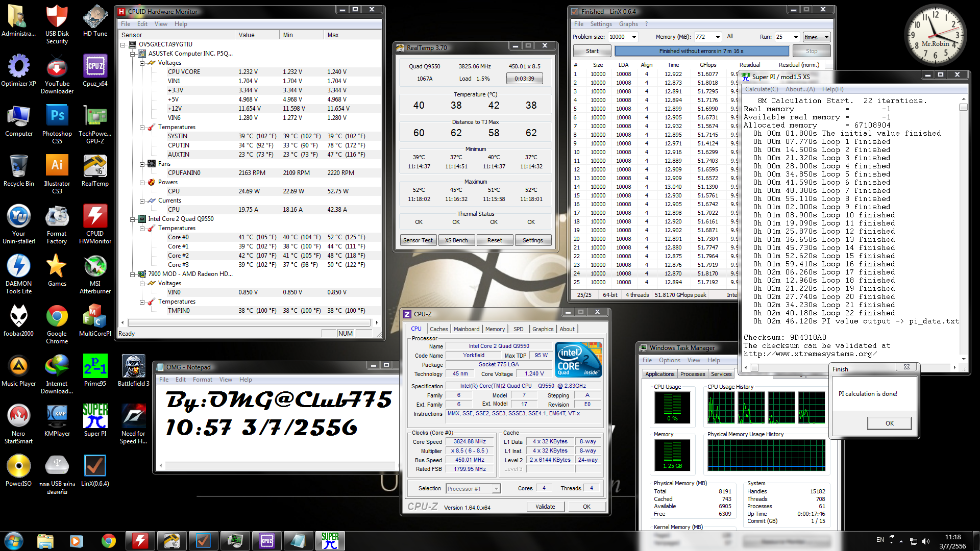Image resolution: width=980 pixels, height=551 pixels.
Task: Switch to the Mainboard tab in CPU-Z
Action: coord(467,329)
